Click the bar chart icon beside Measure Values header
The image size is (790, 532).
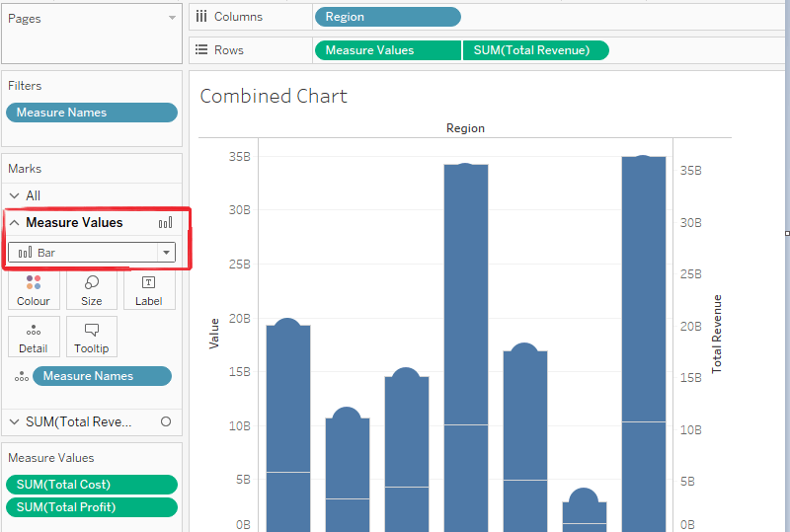click(165, 222)
